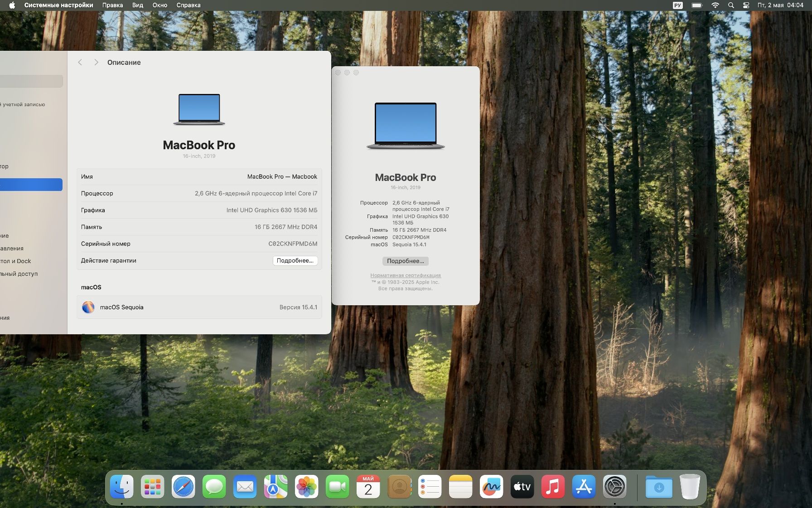Open the Справка menu
The image size is (812, 508).
click(x=188, y=5)
